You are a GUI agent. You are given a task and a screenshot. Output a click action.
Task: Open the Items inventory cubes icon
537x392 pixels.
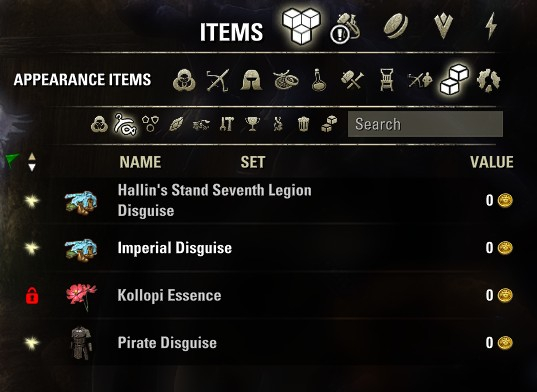coord(301,26)
